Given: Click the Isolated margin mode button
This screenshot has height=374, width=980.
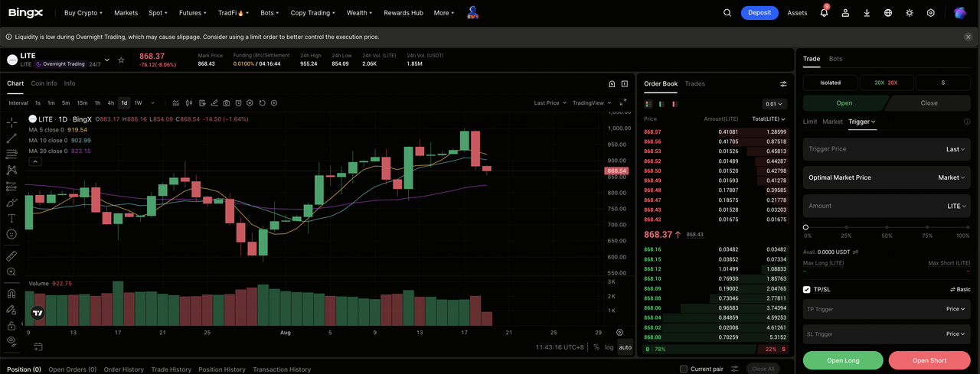Looking at the screenshot, I should [x=831, y=83].
